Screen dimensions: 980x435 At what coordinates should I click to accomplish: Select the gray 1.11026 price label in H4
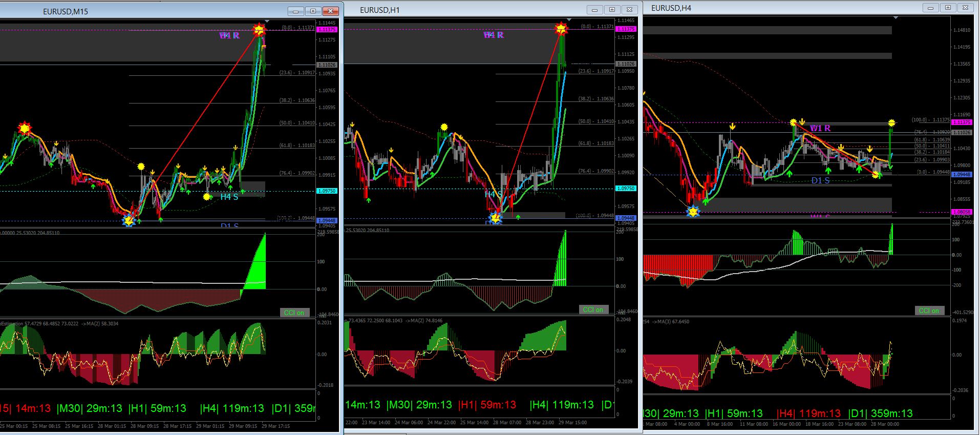(962, 132)
